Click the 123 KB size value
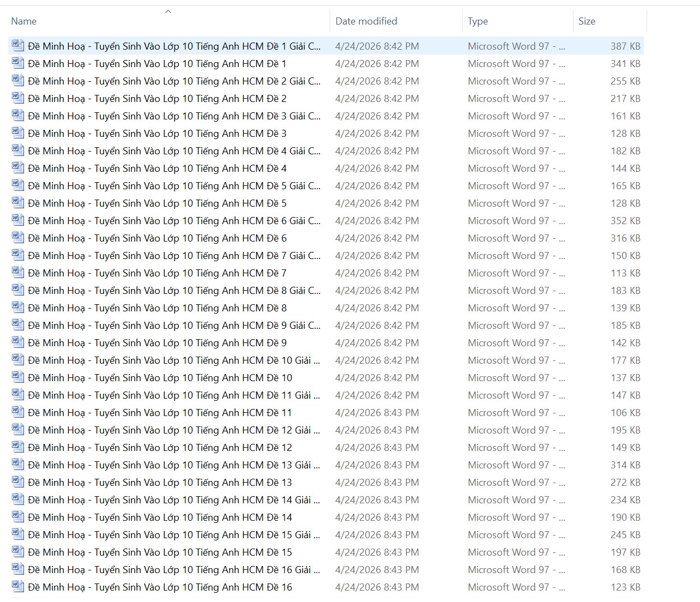The height and width of the screenshot is (602, 700). 625,587
